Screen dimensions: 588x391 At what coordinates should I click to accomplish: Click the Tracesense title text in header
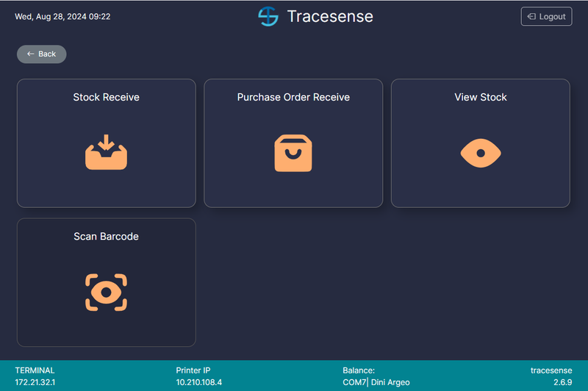pyautogui.click(x=330, y=16)
